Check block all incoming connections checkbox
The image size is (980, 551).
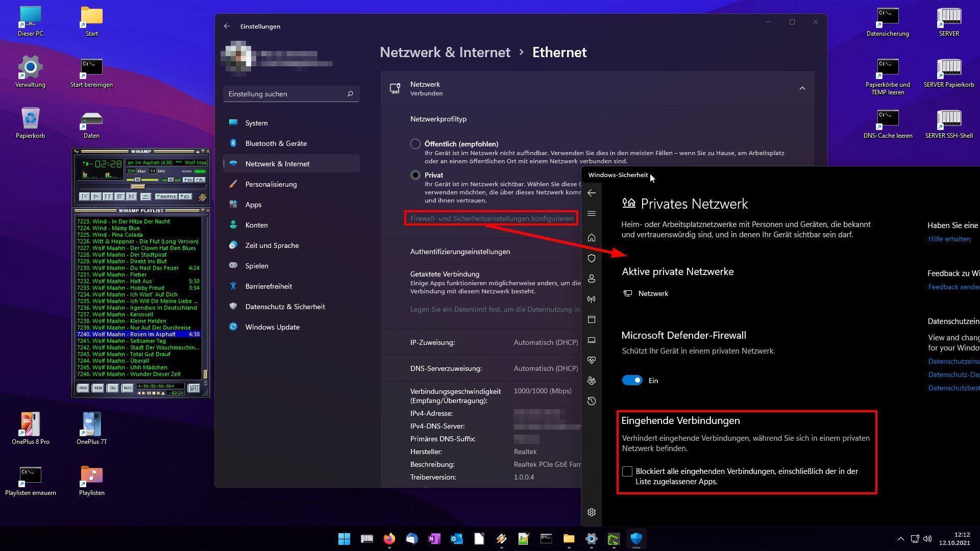click(x=627, y=471)
